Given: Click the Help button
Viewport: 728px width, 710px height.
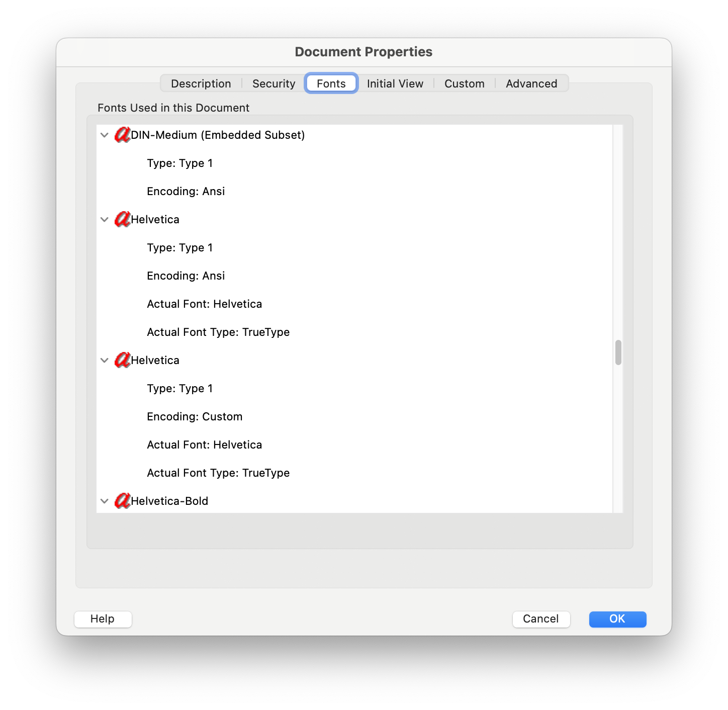Looking at the screenshot, I should (x=103, y=619).
